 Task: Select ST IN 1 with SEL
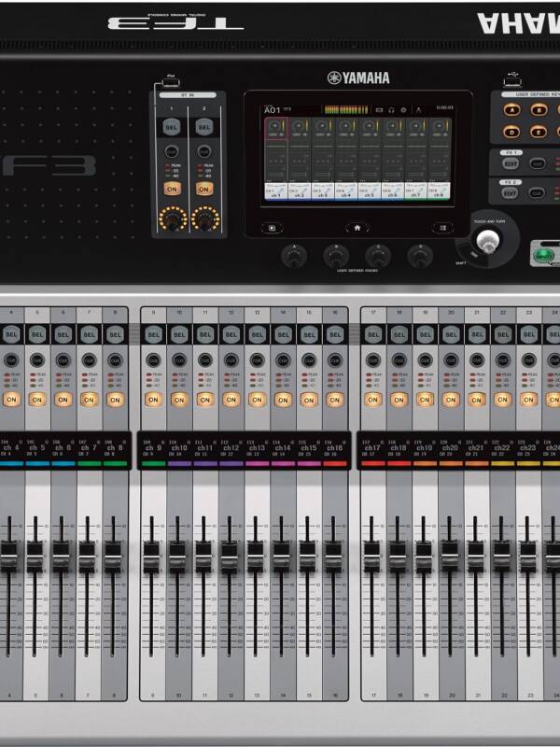click(172, 127)
